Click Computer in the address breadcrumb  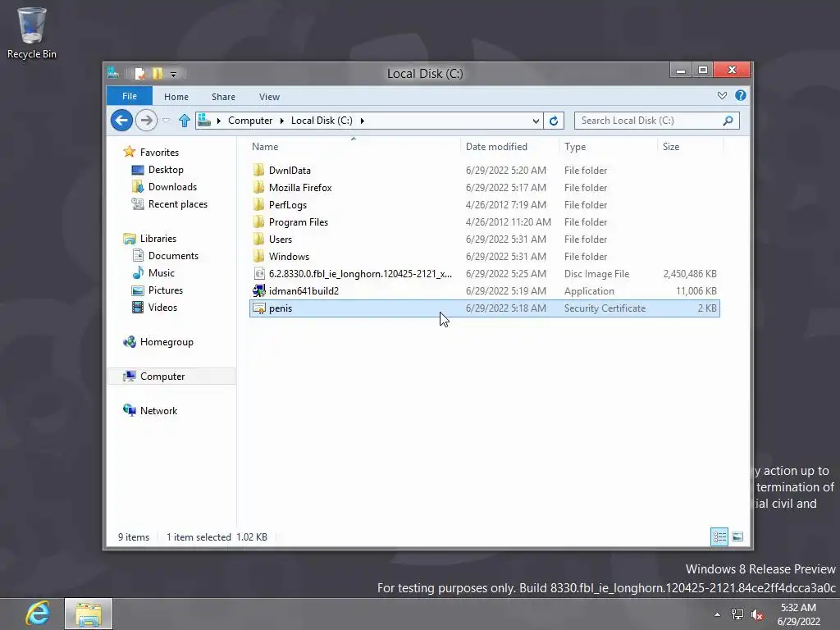[250, 121]
